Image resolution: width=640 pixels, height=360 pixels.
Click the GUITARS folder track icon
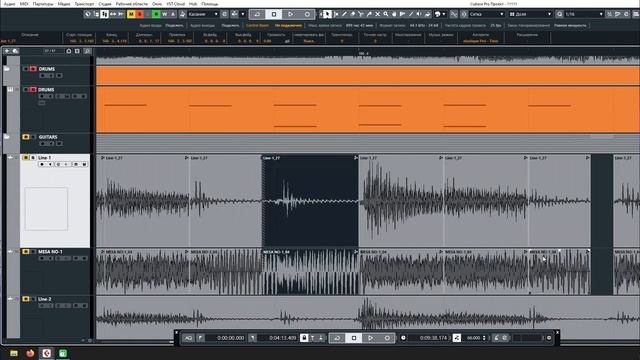7,137
